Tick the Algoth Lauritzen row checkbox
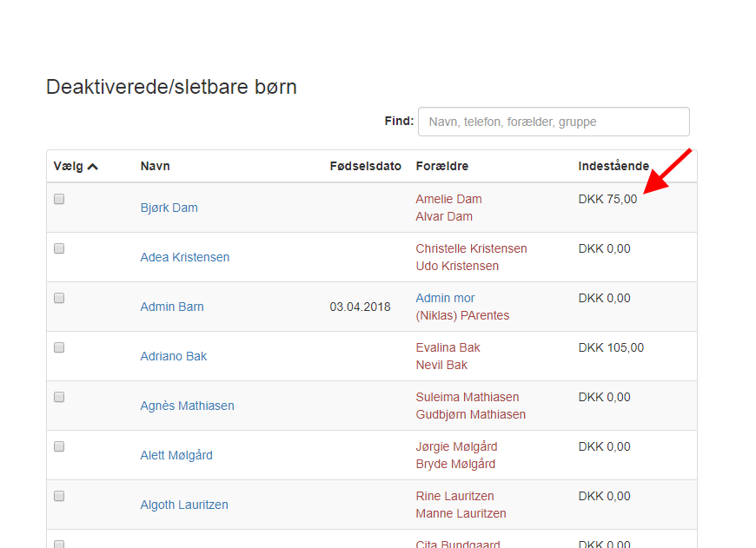This screenshot has width=756, height=548. coord(59,496)
